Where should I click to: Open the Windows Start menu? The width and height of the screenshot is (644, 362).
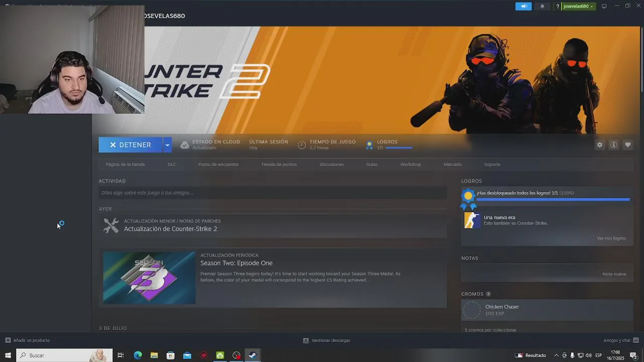coord(8,355)
